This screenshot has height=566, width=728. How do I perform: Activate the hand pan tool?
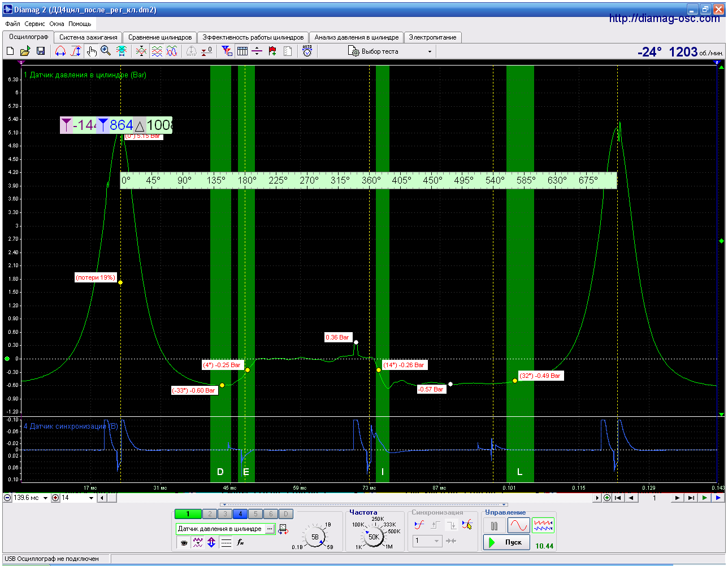pos(92,51)
